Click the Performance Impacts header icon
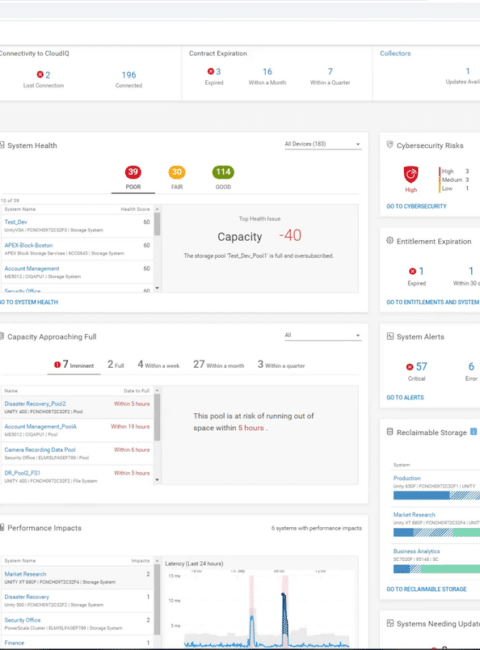 tap(2, 527)
